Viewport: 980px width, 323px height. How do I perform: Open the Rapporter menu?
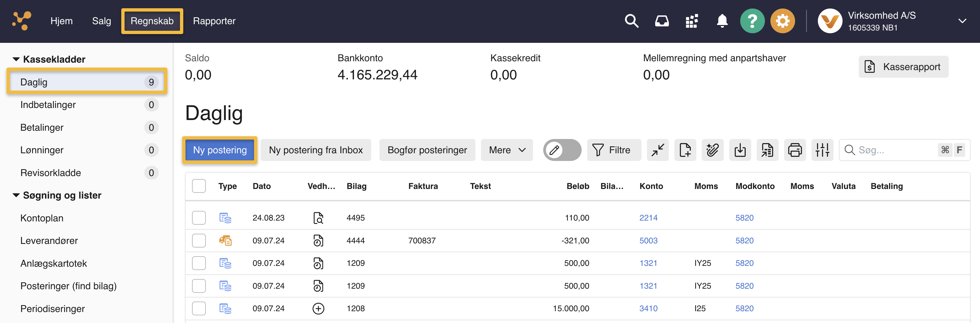(x=214, y=21)
